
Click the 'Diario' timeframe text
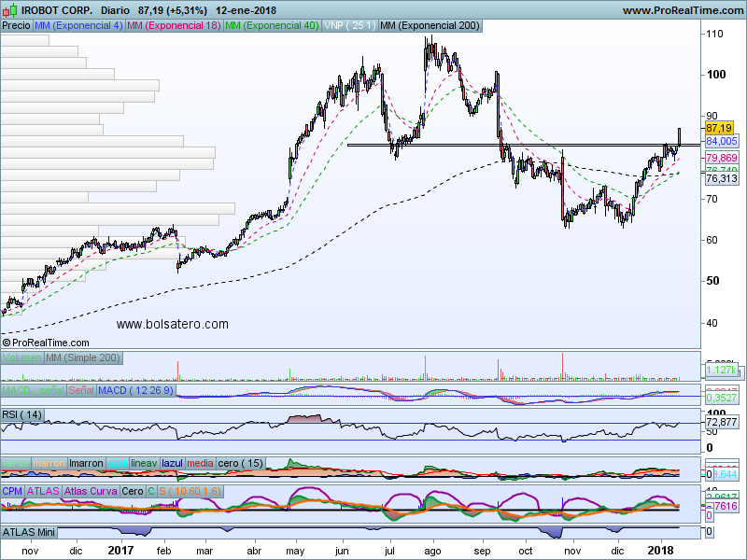pos(115,10)
